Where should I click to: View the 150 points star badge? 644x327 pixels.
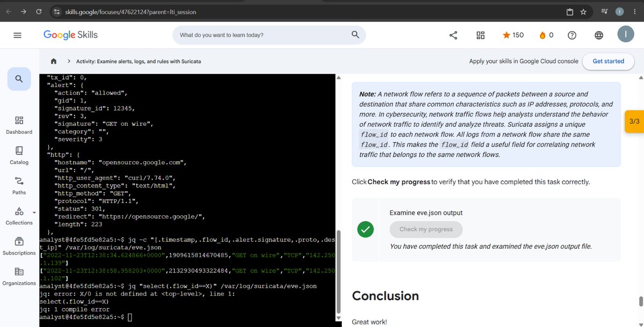(513, 35)
